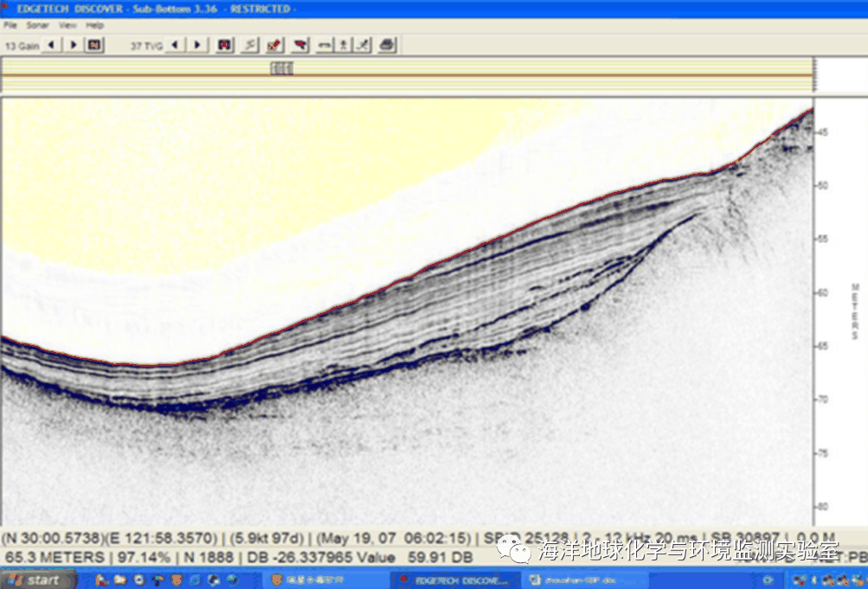Click the red icon right of TVG arrows
Viewport: 868px width, 589px height.
tap(225, 44)
